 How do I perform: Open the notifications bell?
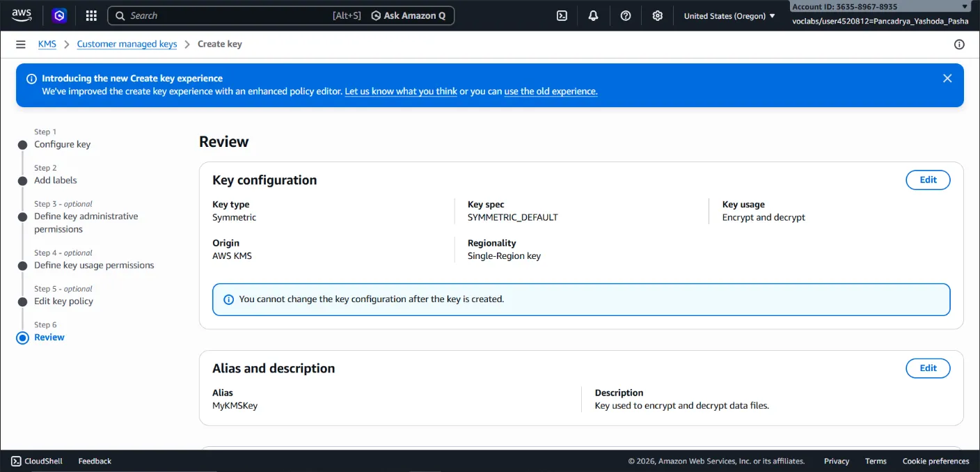(593, 15)
